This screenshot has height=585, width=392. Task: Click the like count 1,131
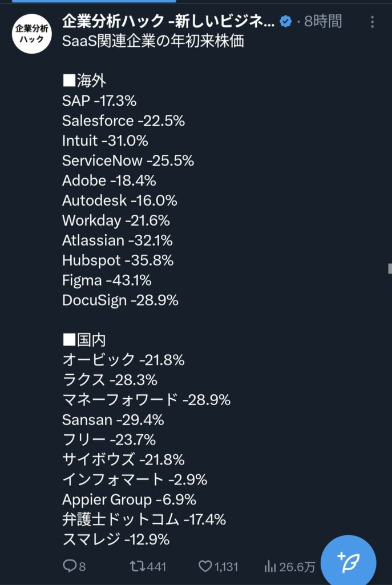pyautogui.click(x=226, y=566)
